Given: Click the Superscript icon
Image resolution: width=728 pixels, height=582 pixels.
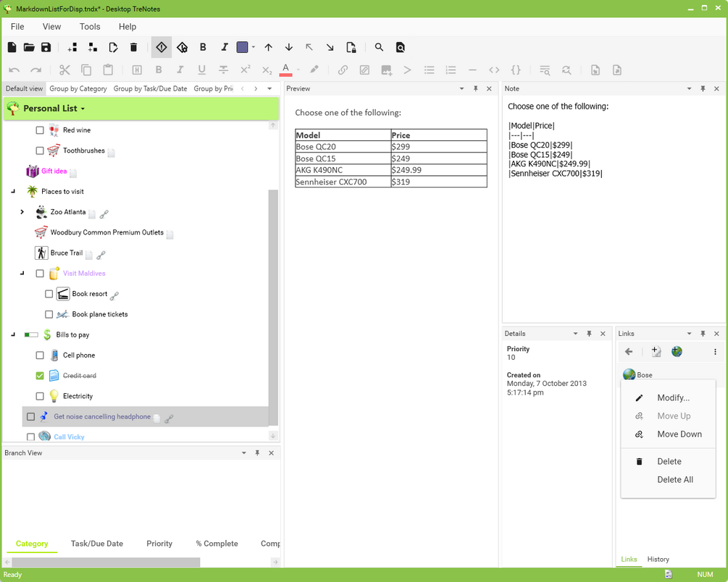Looking at the screenshot, I should [245, 70].
